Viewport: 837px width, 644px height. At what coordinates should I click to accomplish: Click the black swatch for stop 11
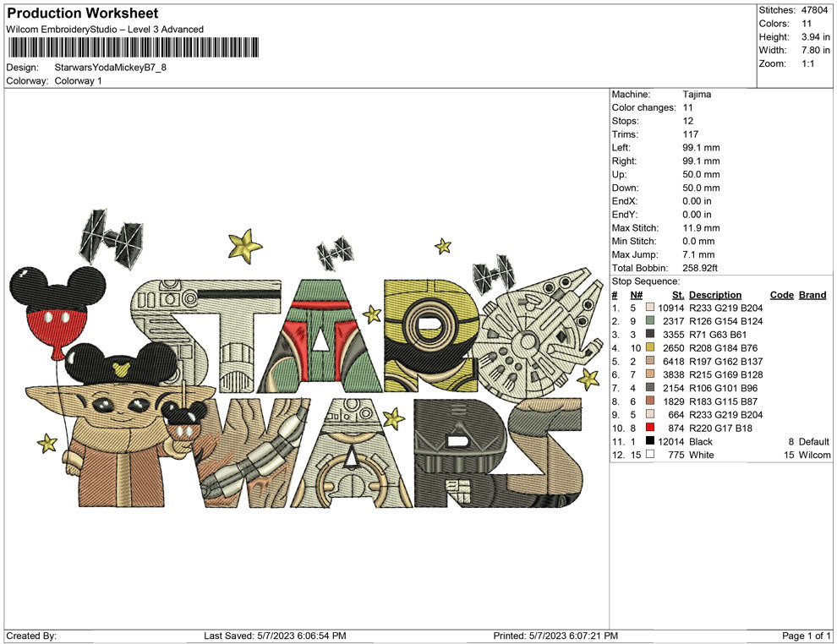coord(649,441)
